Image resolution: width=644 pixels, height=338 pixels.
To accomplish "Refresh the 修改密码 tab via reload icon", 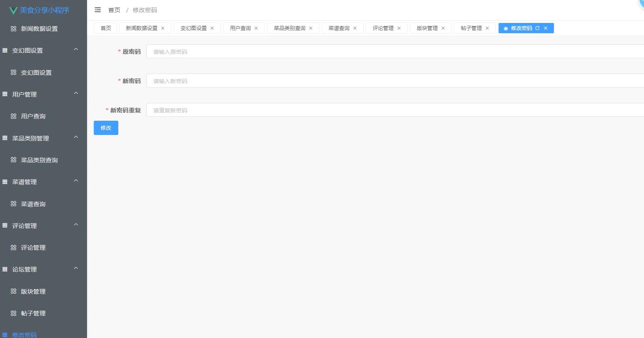I will tap(537, 28).
